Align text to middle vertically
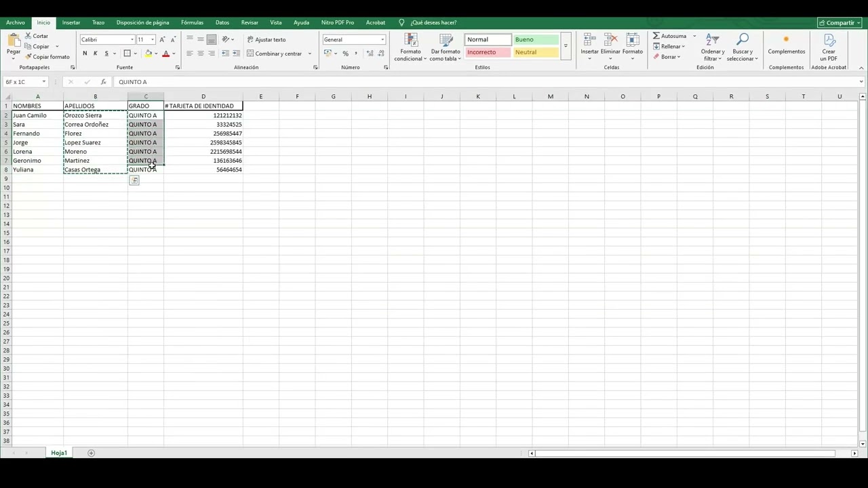 (201, 39)
